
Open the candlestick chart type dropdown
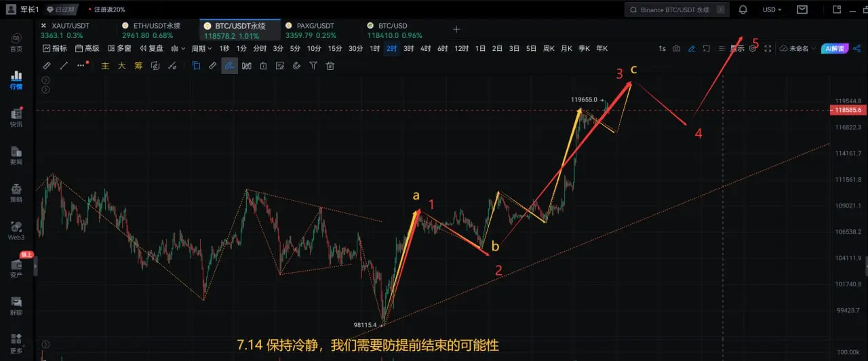point(178,49)
